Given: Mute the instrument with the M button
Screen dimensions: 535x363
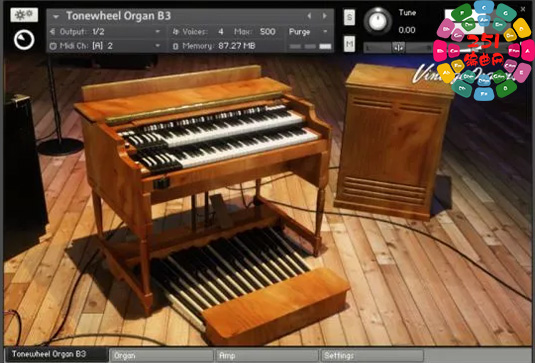Looking at the screenshot, I should [x=349, y=44].
